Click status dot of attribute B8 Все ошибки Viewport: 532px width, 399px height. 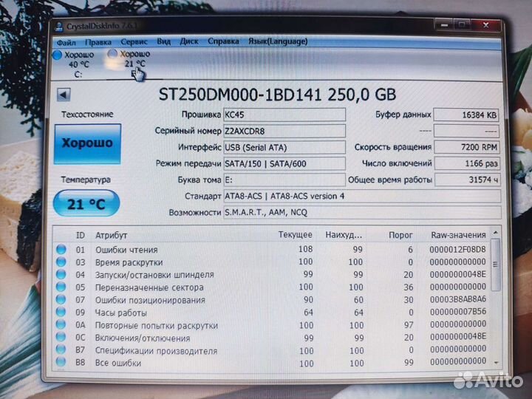pyautogui.click(x=61, y=361)
